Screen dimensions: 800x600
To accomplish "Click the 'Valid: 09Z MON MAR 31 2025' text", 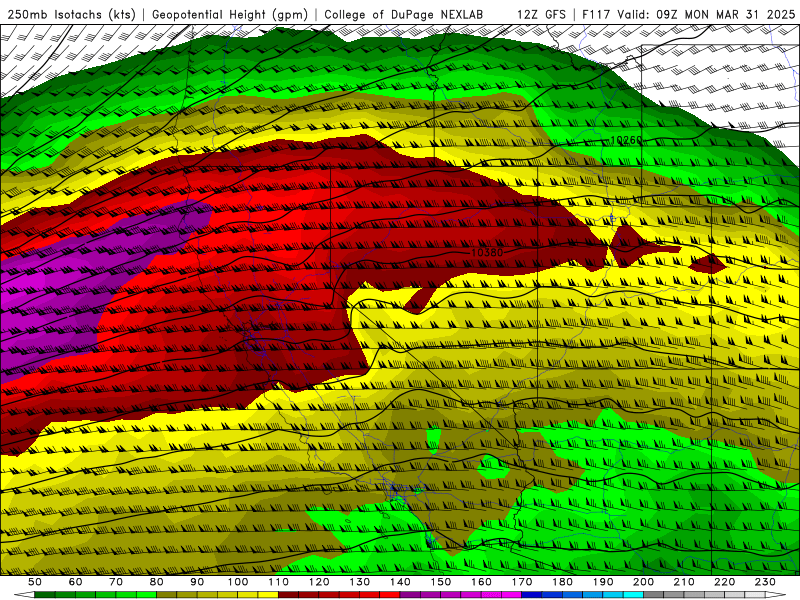I will [706, 14].
